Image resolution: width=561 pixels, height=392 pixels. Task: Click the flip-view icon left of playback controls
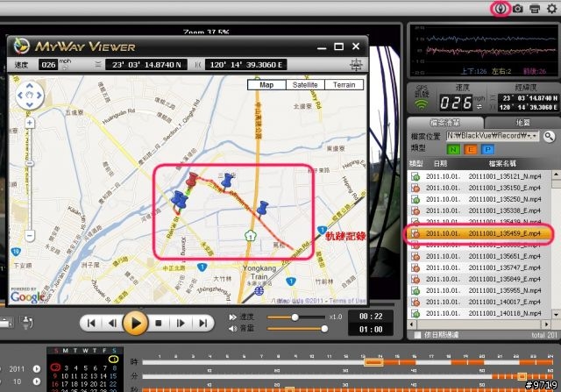26,323
